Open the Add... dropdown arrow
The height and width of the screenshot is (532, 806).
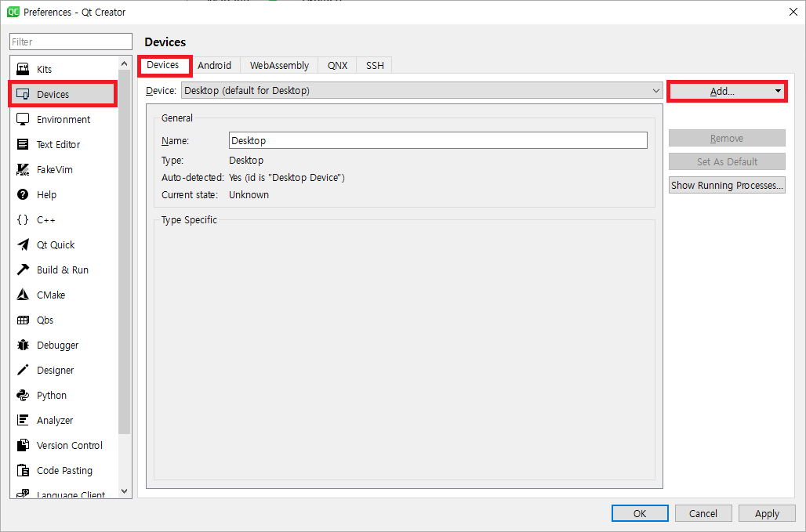[x=778, y=92]
